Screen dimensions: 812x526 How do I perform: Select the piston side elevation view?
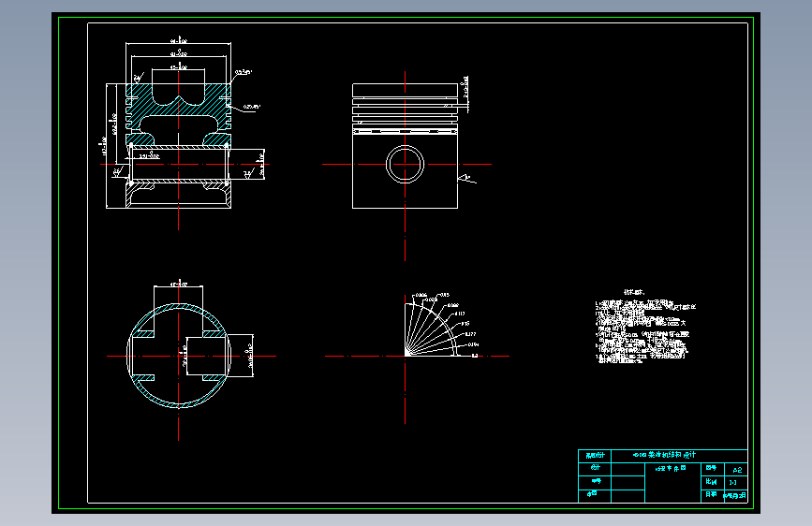(405, 146)
